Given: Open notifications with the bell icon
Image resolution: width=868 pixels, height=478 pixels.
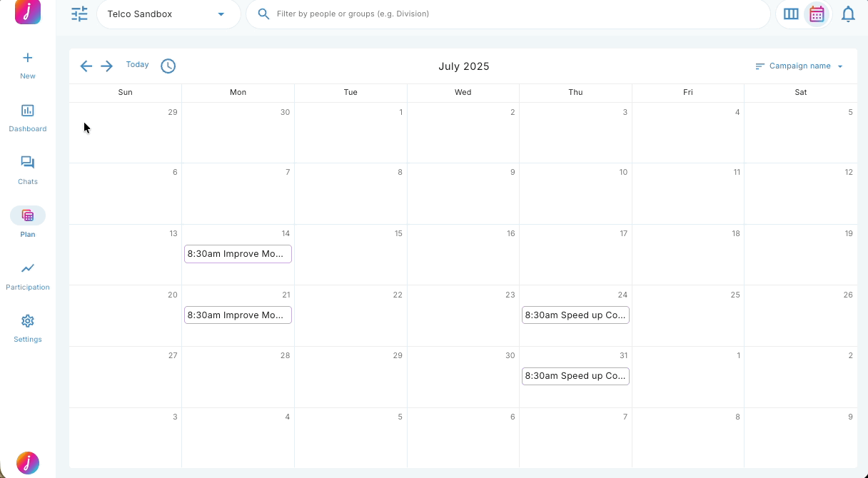Looking at the screenshot, I should 848,14.
